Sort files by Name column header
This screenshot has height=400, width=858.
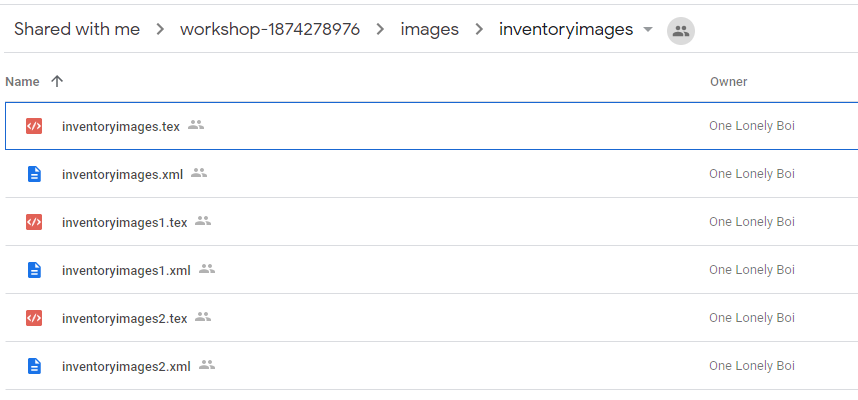[x=22, y=81]
